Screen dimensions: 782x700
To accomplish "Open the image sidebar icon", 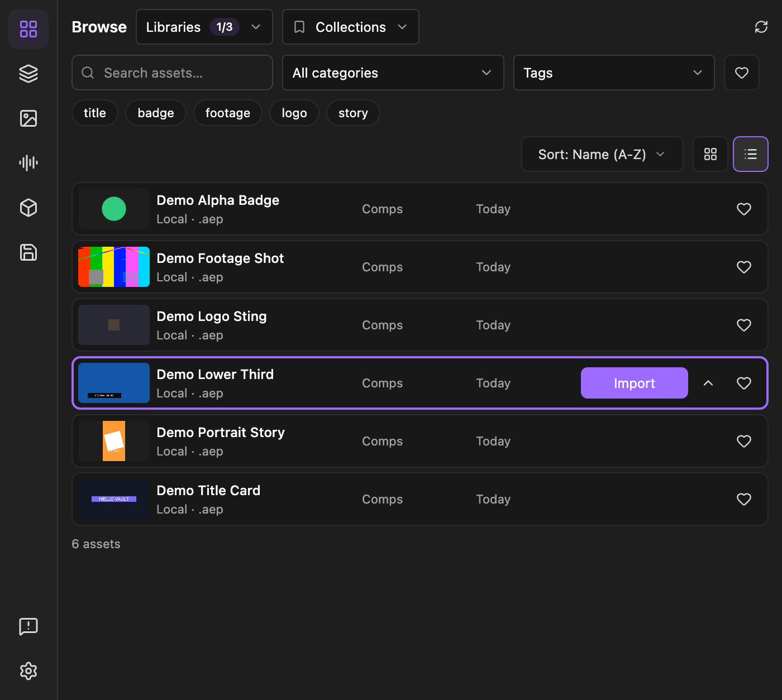I will (x=28, y=118).
